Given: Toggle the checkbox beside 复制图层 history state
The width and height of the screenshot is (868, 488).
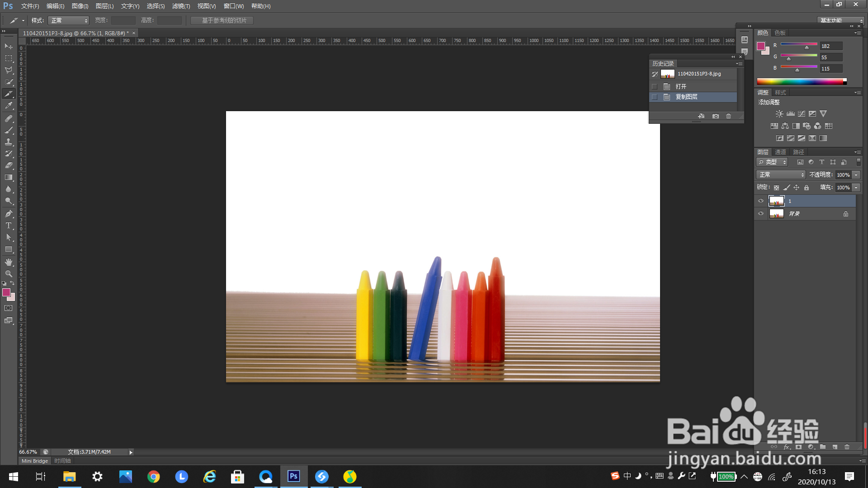Looking at the screenshot, I should click(654, 97).
